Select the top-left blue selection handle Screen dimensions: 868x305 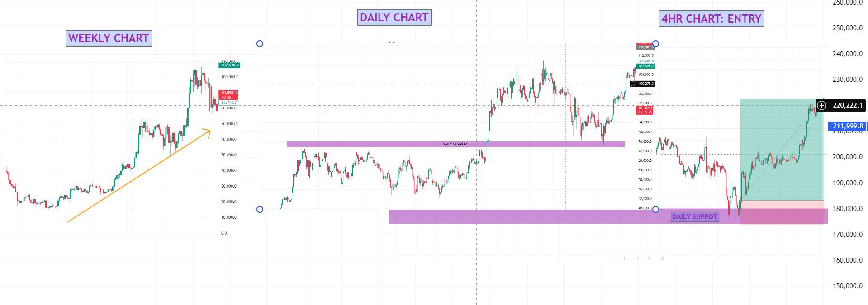pos(260,44)
